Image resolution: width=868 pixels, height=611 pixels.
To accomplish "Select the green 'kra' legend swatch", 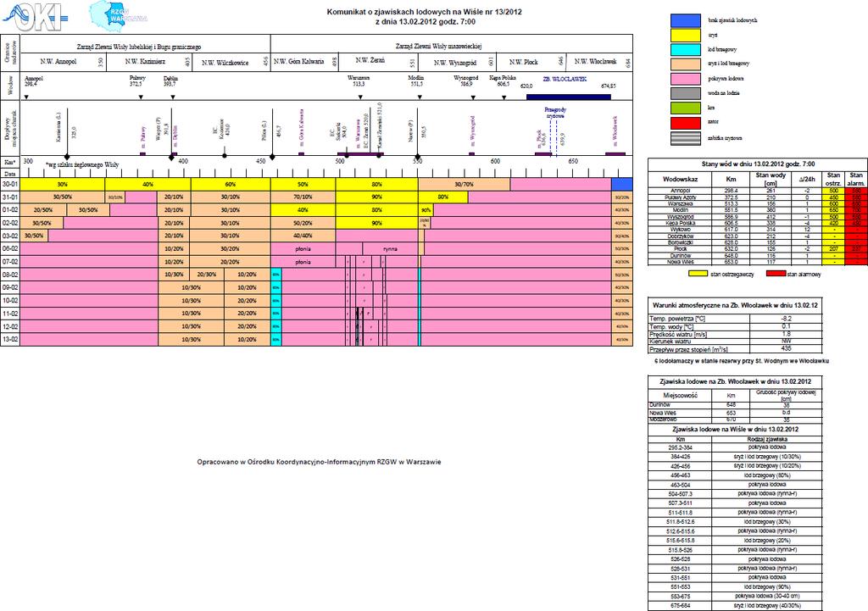I will click(685, 108).
